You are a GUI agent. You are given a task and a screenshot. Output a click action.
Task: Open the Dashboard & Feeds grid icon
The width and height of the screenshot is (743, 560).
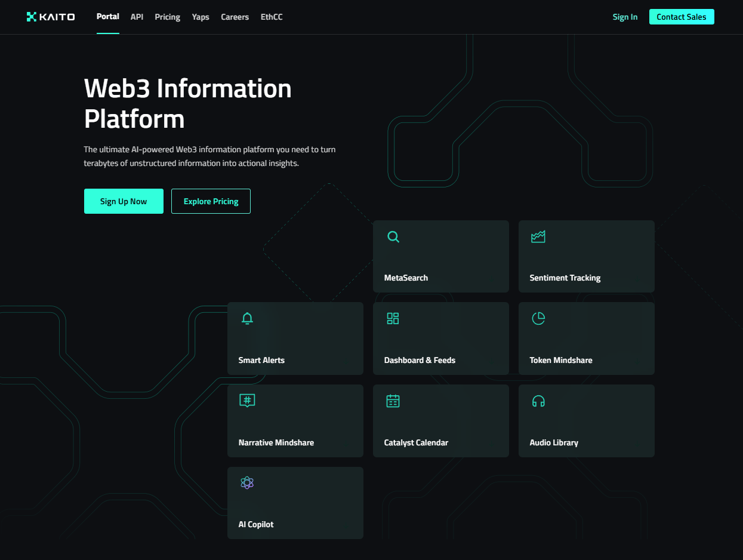(393, 318)
